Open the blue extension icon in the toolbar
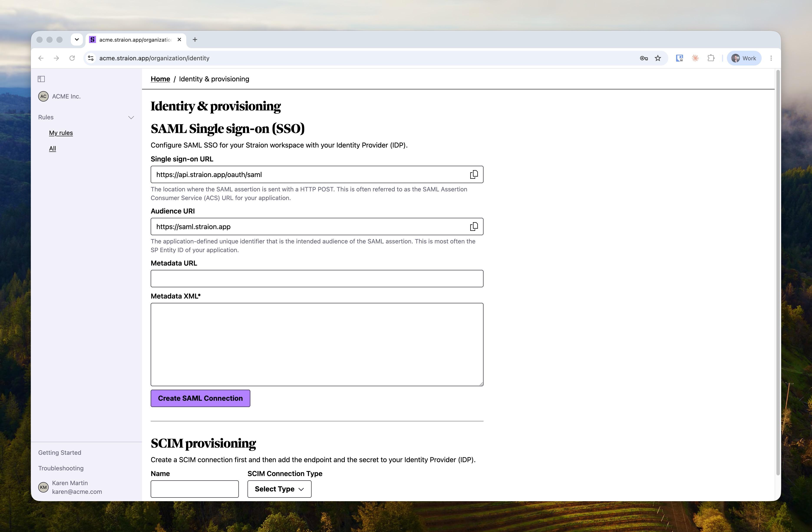The image size is (812, 532). 679,58
